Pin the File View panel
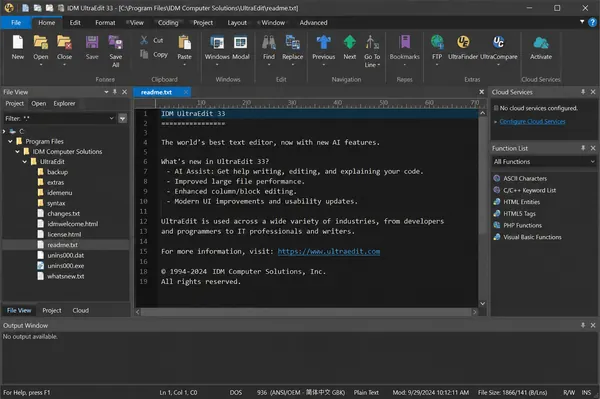The height and width of the screenshot is (399, 600). pyautogui.click(x=115, y=92)
